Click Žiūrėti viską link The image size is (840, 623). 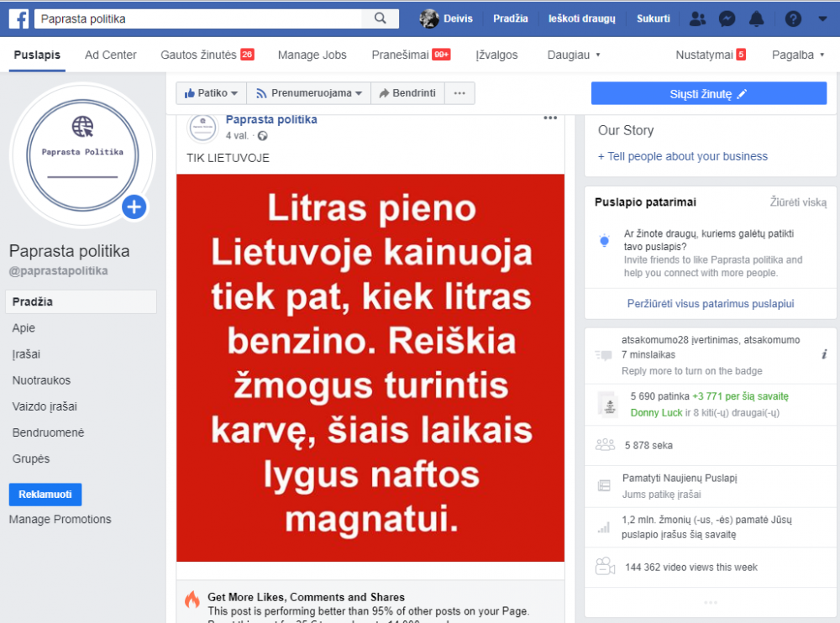(x=798, y=202)
